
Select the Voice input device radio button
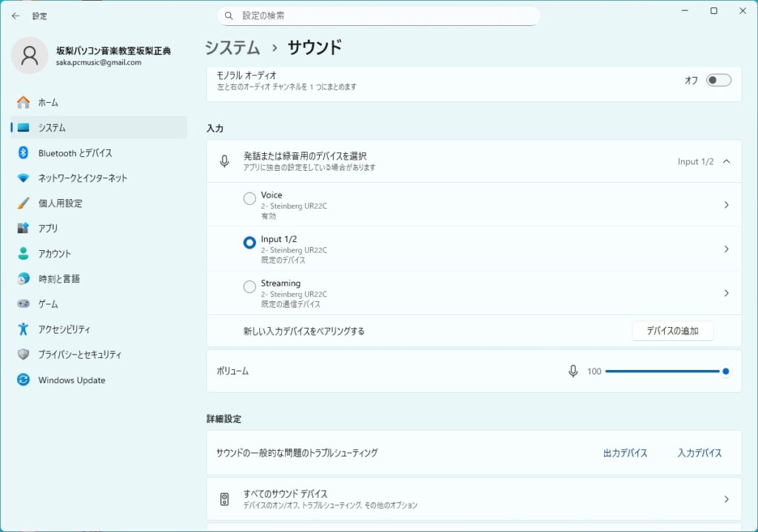coord(249,199)
